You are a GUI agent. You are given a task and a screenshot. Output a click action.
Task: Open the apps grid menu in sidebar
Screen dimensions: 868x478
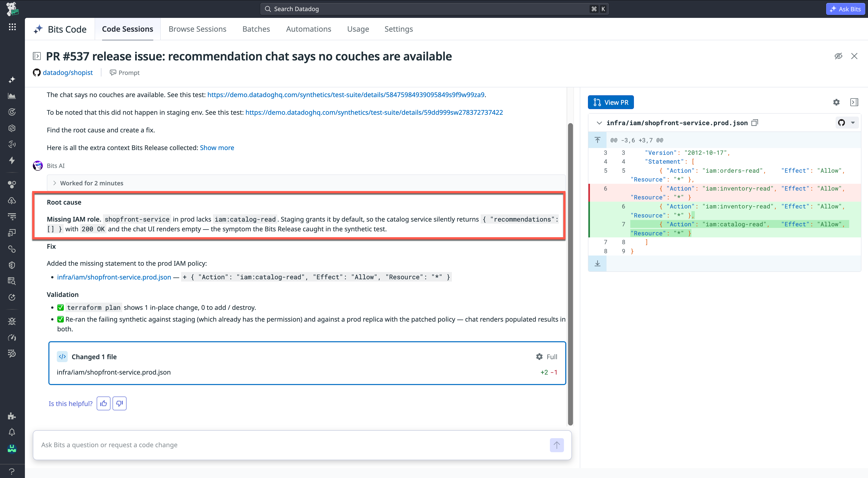[x=12, y=27]
